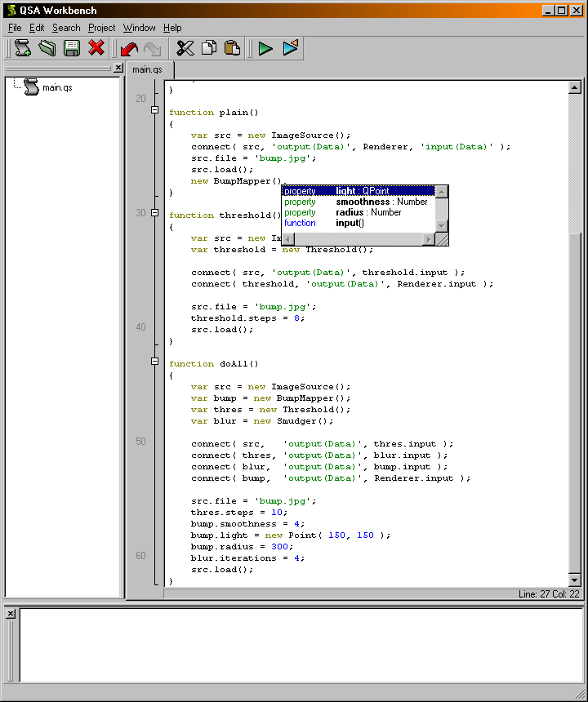Click on 'blur.iterations = 4;' line

247,558
